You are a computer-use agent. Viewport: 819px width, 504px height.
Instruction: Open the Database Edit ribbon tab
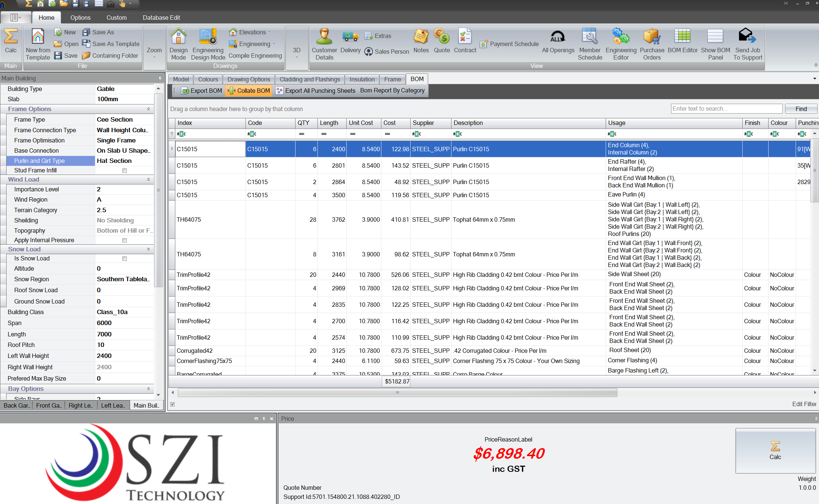(161, 18)
